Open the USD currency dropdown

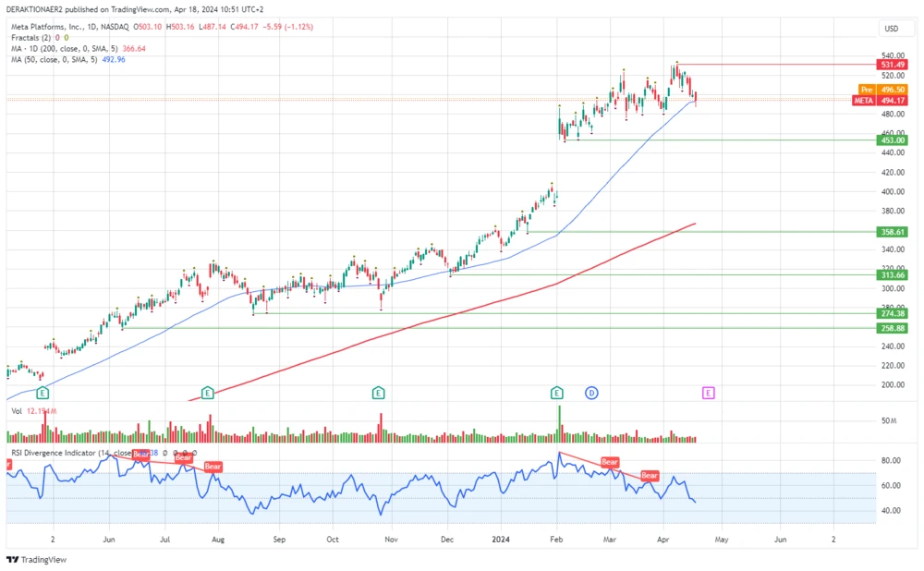(893, 29)
